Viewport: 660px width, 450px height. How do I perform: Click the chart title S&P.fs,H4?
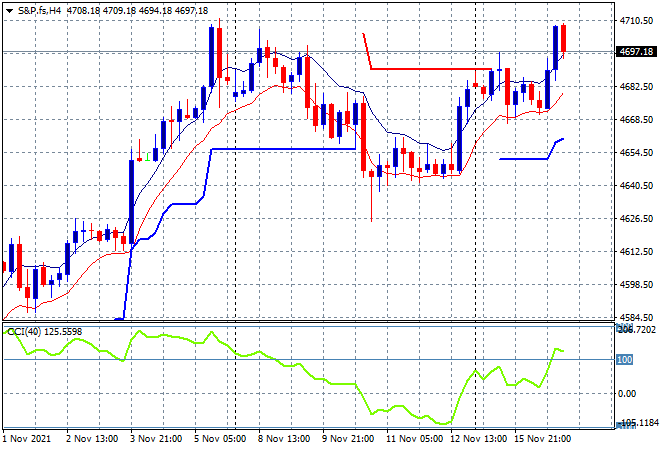point(39,11)
